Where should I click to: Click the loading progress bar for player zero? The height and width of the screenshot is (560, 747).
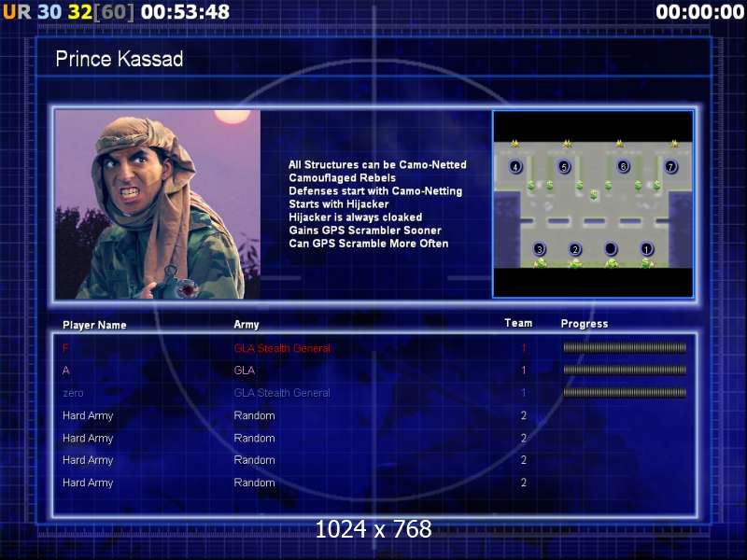pos(625,392)
